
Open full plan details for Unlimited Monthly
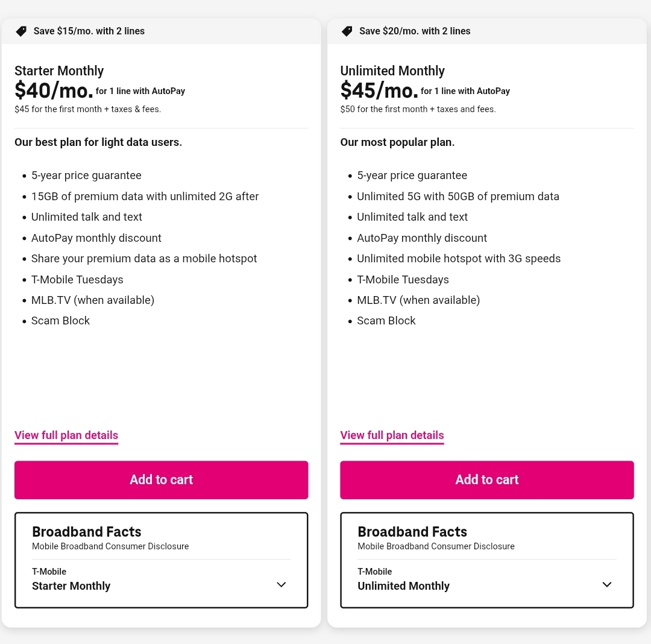pos(392,435)
